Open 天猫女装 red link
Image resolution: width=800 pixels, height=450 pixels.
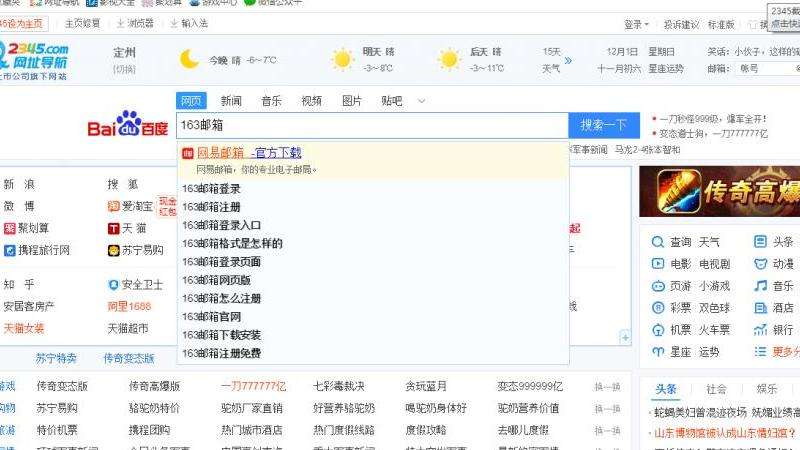click(x=24, y=329)
